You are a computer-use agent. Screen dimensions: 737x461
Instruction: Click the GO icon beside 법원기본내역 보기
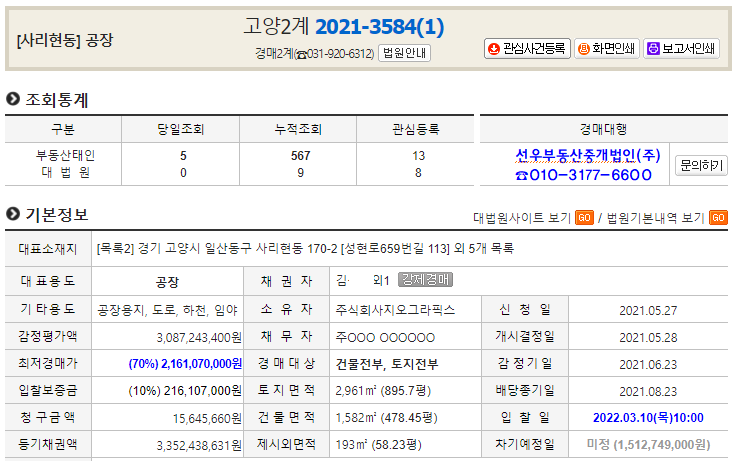tap(718, 218)
